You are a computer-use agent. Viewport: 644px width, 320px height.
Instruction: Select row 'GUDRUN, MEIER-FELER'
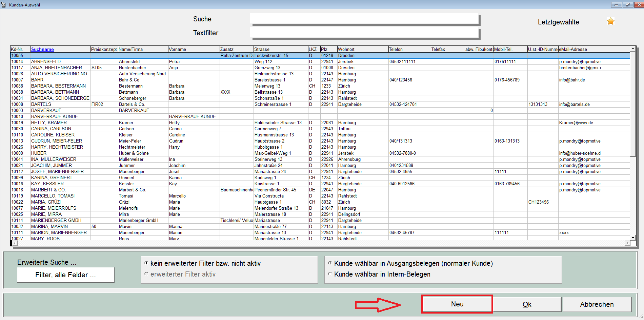point(320,141)
